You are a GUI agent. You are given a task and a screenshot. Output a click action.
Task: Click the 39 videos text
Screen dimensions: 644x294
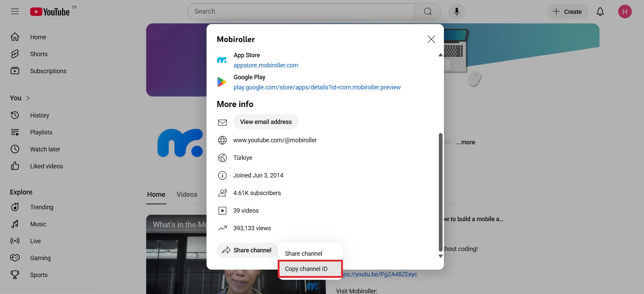[246, 211]
